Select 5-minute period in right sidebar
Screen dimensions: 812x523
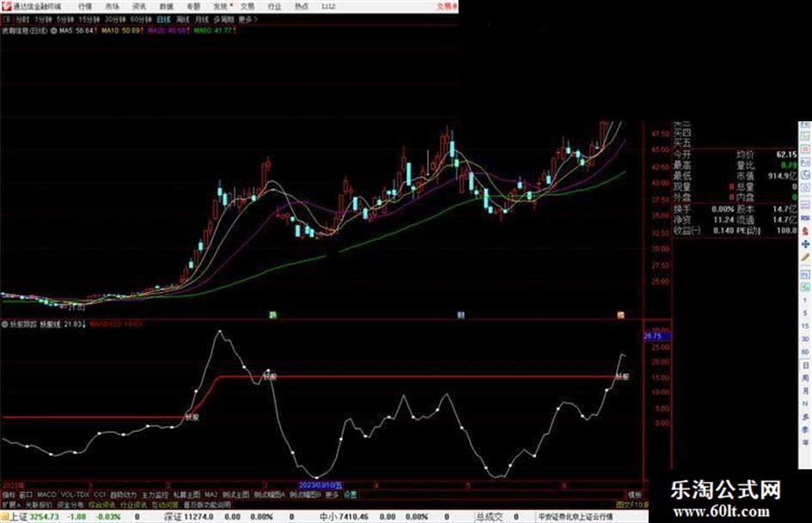tap(805, 313)
